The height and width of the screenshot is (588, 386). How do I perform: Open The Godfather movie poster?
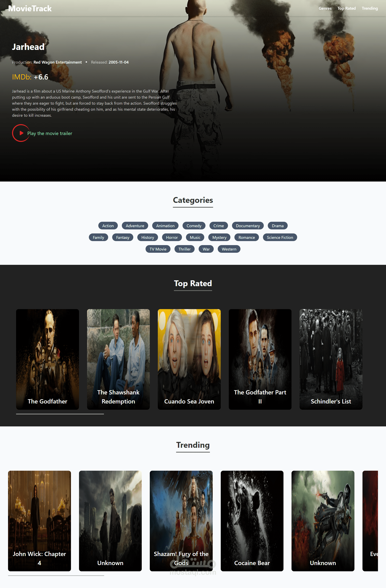pyautogui.click(x=47, y=359)
